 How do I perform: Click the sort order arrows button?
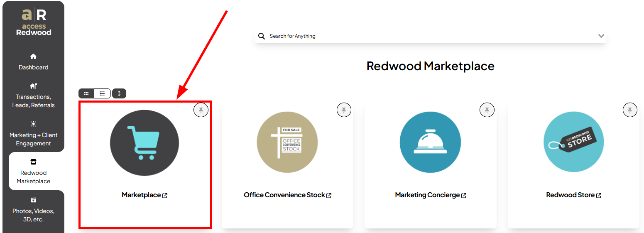pos(119,93)
